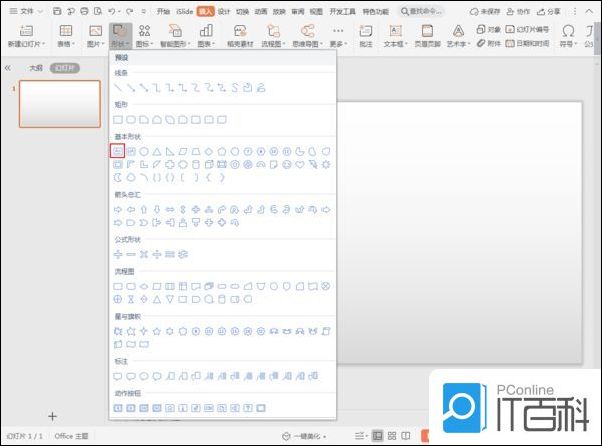Pick the diamond basic shape
The height and width of the screenshot is (446, 602).
(208, 151)
